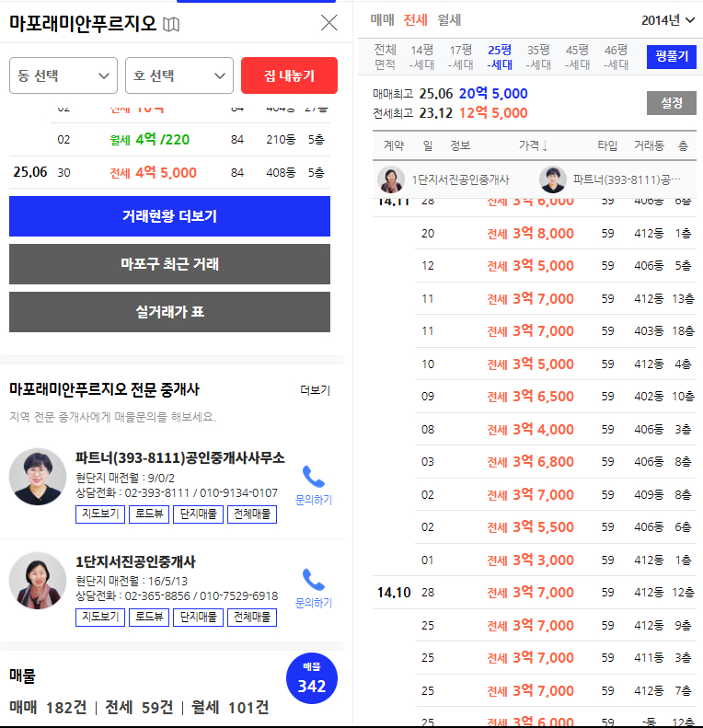Image resolution: width=703 pixels, height=728 pixels.
Task: Click 월세 101건 listing count
Action: (x=230, y=708)
